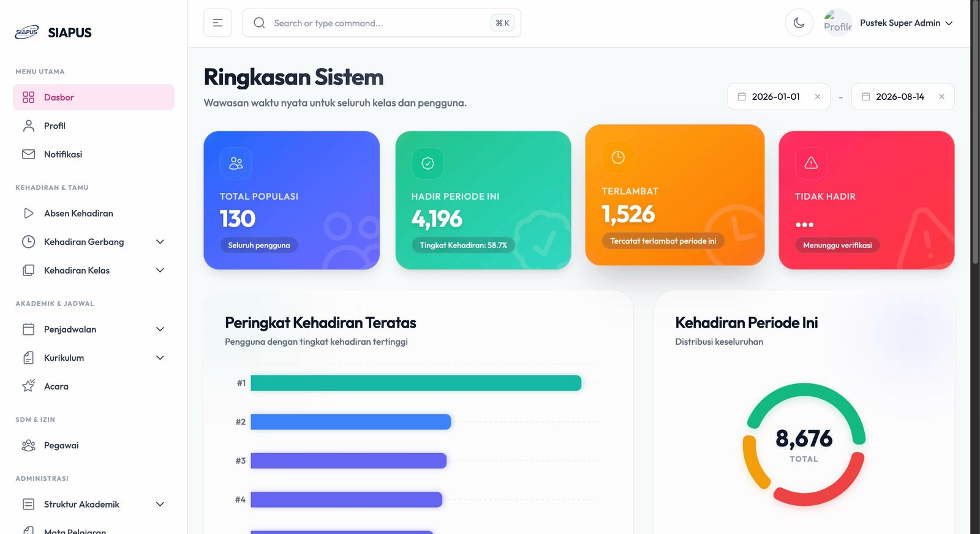This screenshot has width=980, height=534.
Task: Click the Kehadiran Kelas icon
Action: point(28,270)
